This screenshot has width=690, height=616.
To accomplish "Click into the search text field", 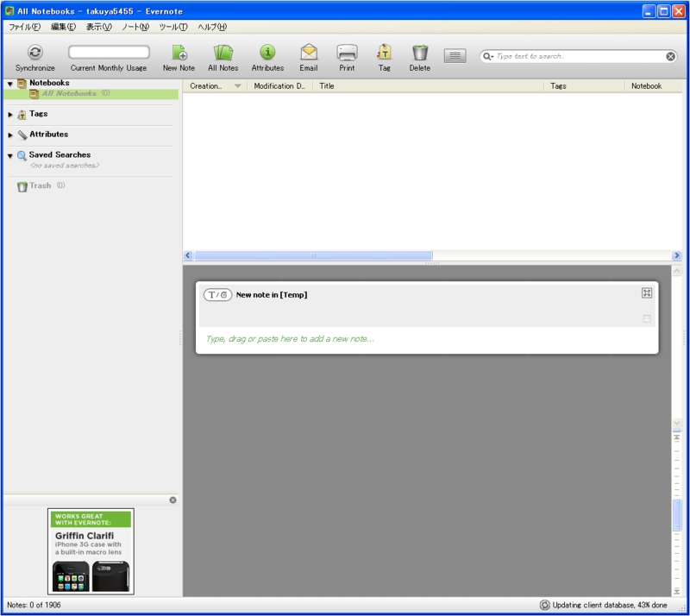I will 579,56.
